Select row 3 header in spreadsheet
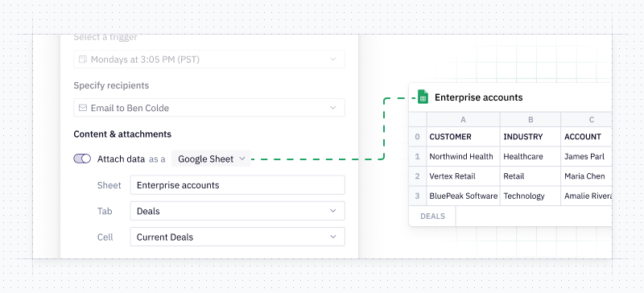Viewport: 644px width, 293px height. pyautogui.click(x=418, y=196)
